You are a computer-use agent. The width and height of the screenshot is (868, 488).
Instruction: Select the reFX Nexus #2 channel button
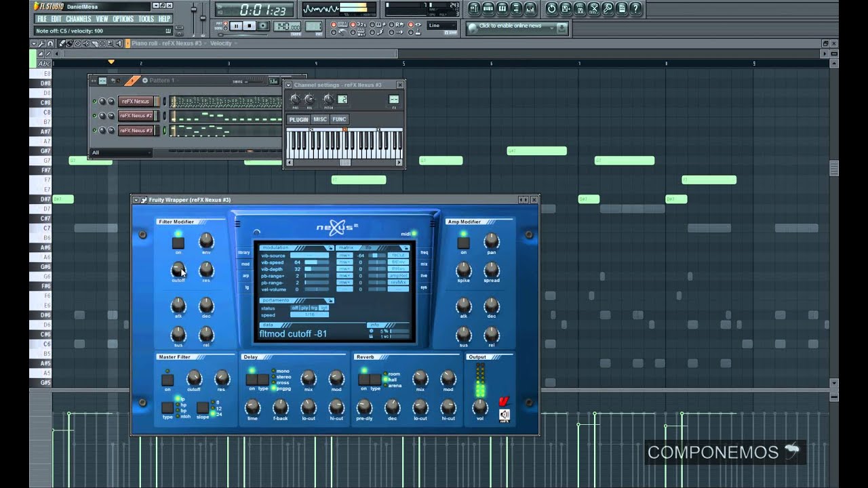[136, 116]
